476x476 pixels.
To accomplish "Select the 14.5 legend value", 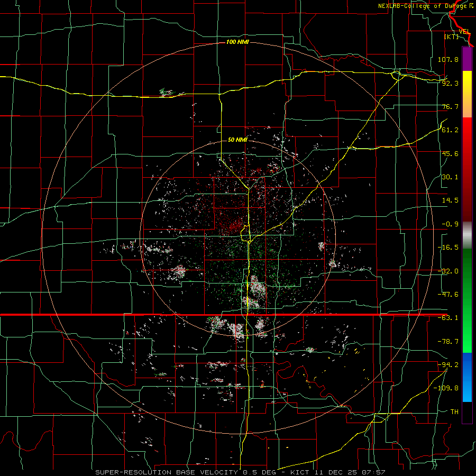I will point(450,200).
